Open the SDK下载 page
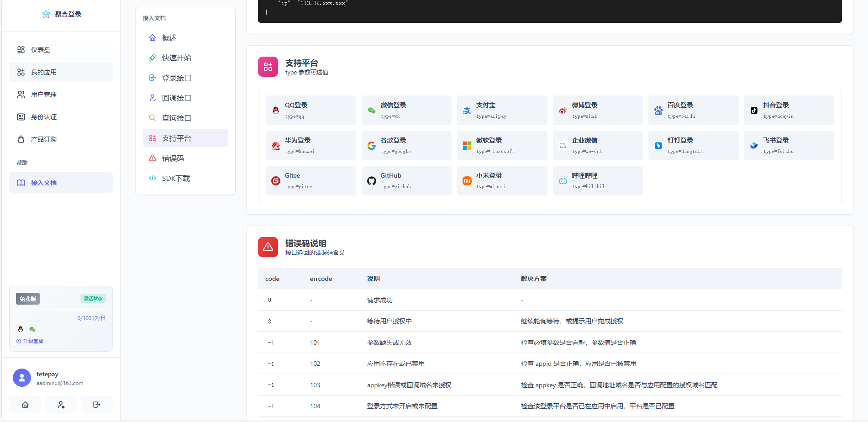The image size is (868, 422). [176, 178]
